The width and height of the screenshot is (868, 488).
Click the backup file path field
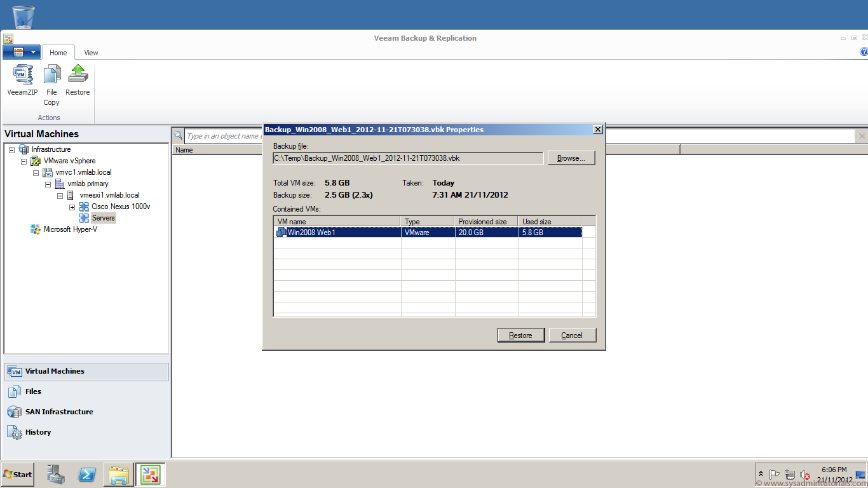click(x=408, y=158)
